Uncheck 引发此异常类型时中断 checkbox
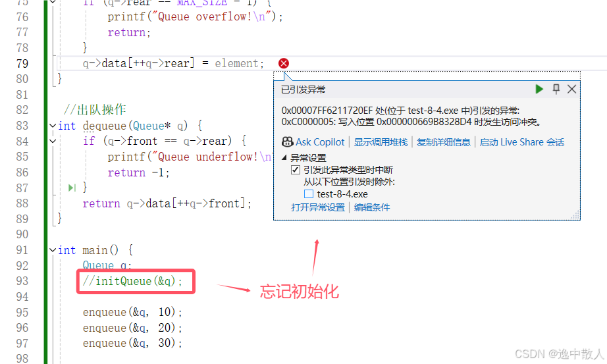The width and height of the screenshot is (607, 364). coord(296,170)
